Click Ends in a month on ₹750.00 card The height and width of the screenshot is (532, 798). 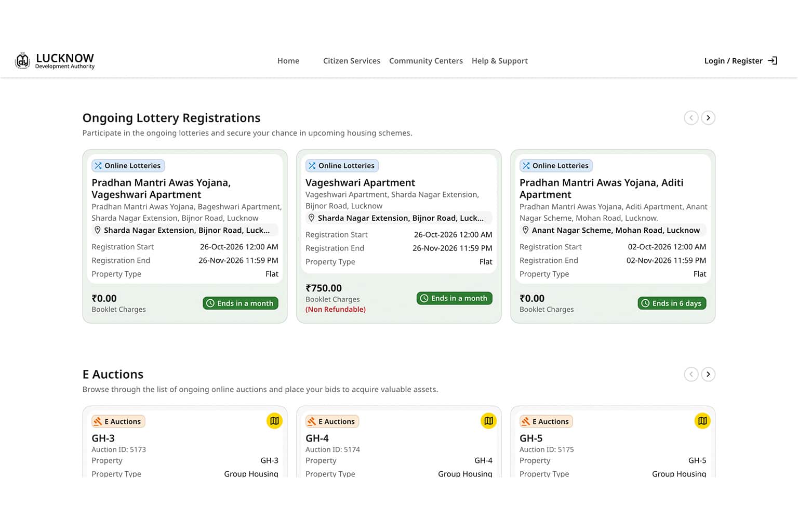click(x=455, y=298)
